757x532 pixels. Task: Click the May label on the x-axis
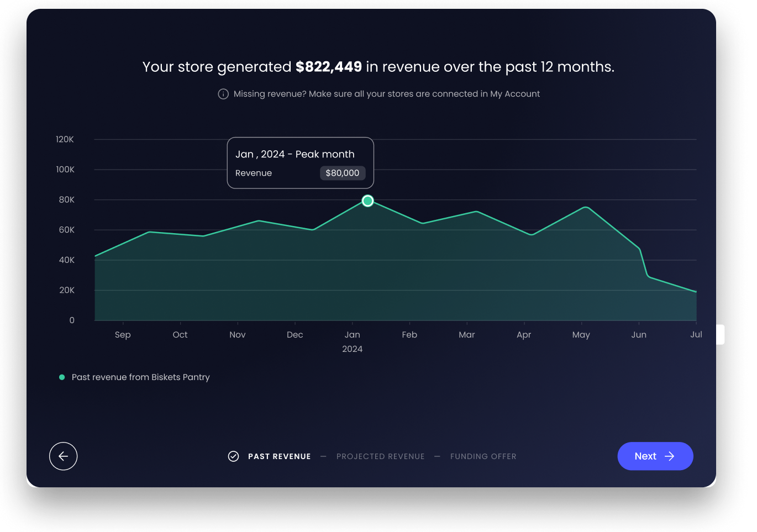coord(581,335)
